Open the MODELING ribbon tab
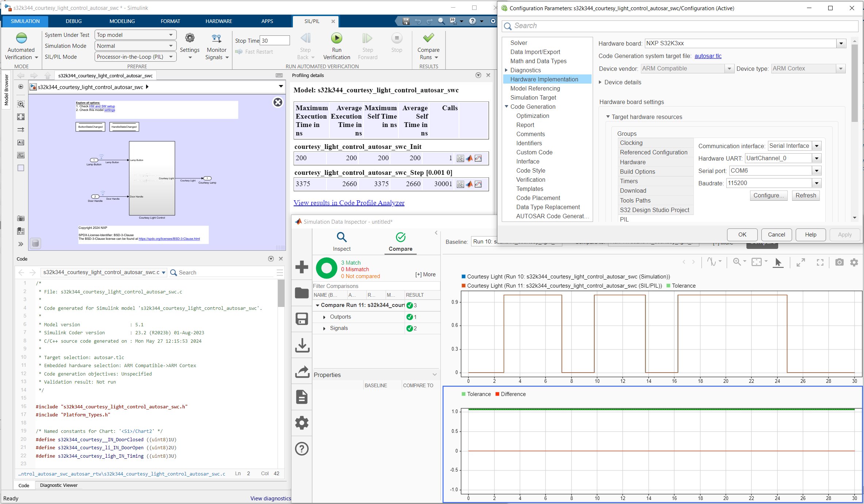 point(122,21)
